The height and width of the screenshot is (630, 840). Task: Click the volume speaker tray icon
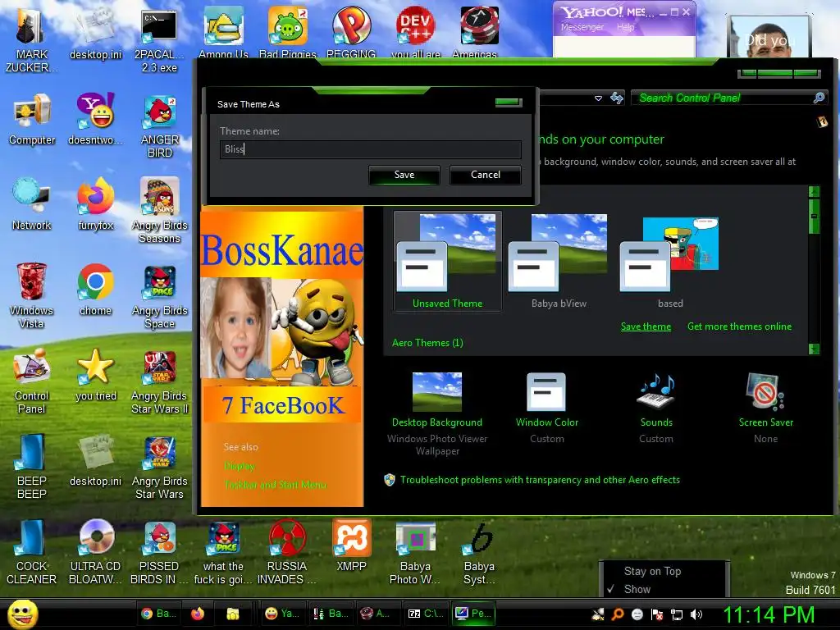coord(696,614)
